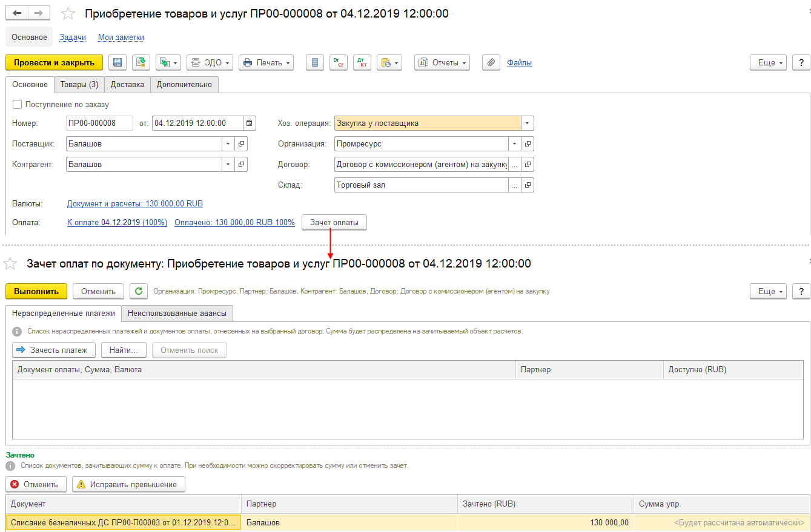Expand the Поставщик dropdown arrow
811x532 pixels.
click(x=228, y=143)
